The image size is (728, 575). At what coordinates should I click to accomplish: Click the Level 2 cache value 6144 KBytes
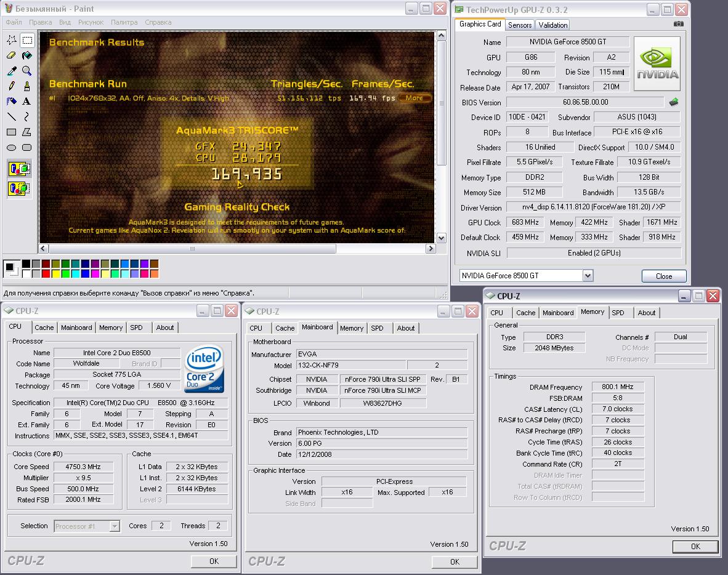coord(197,489)
